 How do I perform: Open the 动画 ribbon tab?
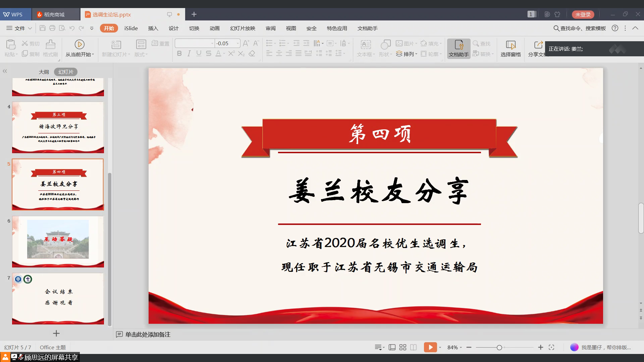214,28
